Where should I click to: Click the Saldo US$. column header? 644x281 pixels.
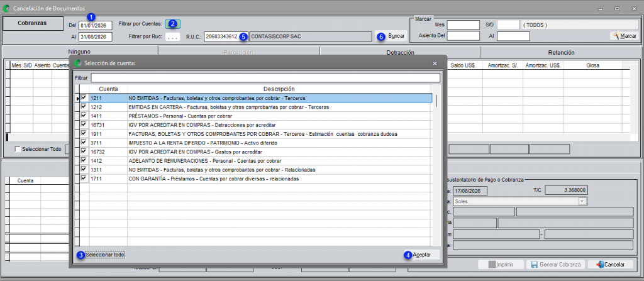[464, 65]
